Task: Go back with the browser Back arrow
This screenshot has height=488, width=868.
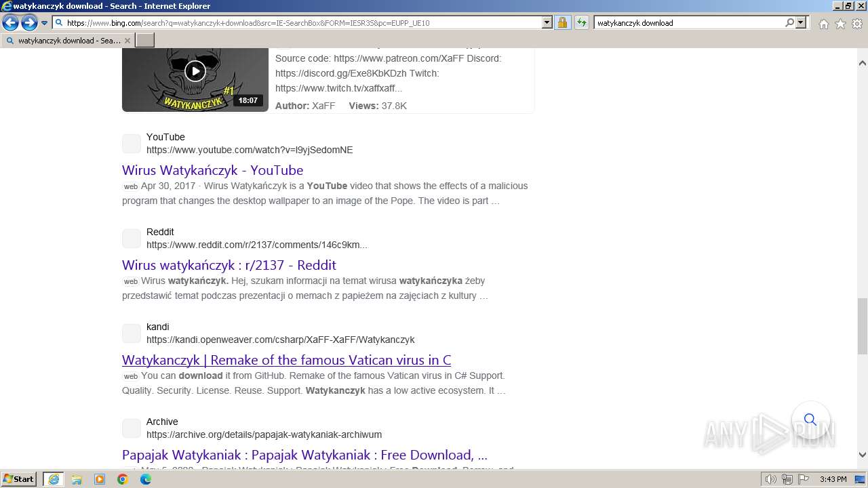Action: [x=10, y=22]
